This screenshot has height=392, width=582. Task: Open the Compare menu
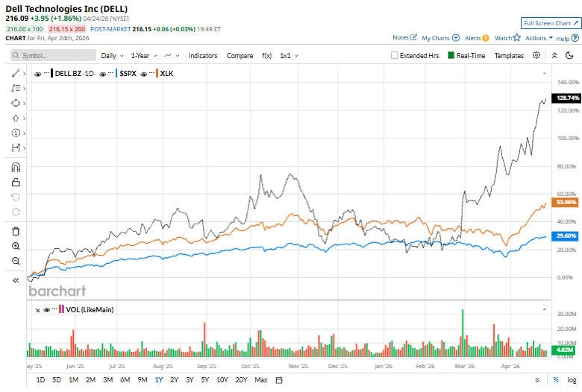240,56
